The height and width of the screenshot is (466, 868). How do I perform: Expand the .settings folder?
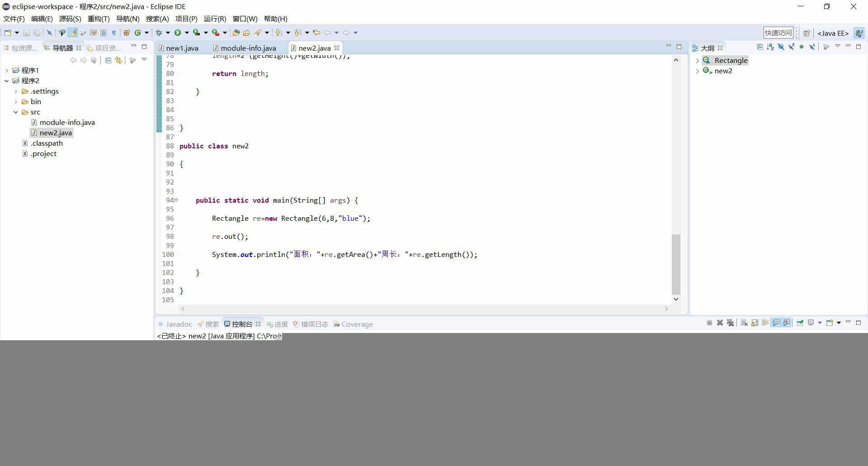click(x=16, y=91)
